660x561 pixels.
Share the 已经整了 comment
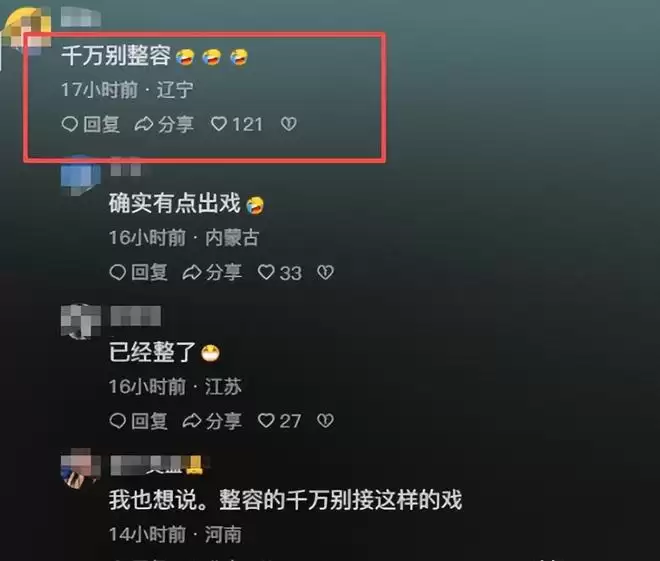(212, 420)
